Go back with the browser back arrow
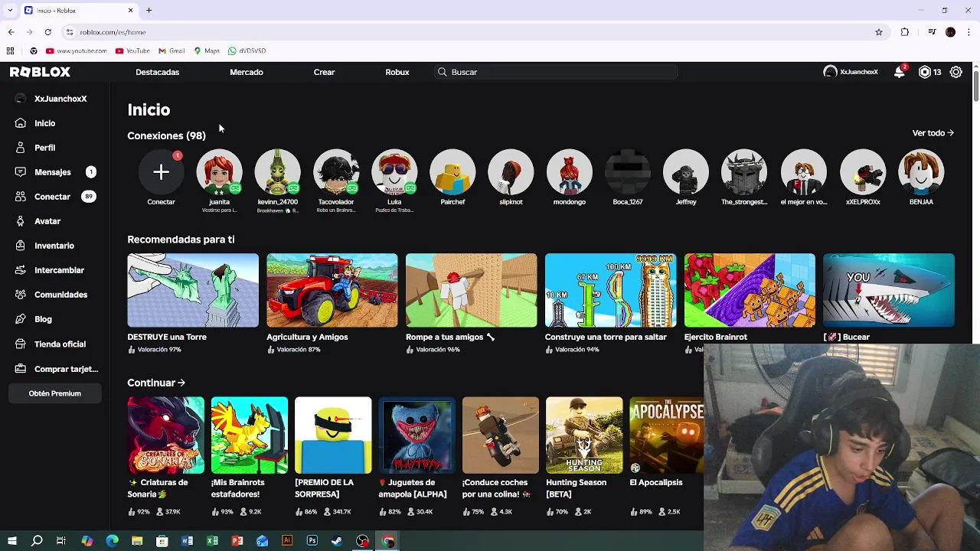Screen dimensions: 980x551 coord(11,32)
